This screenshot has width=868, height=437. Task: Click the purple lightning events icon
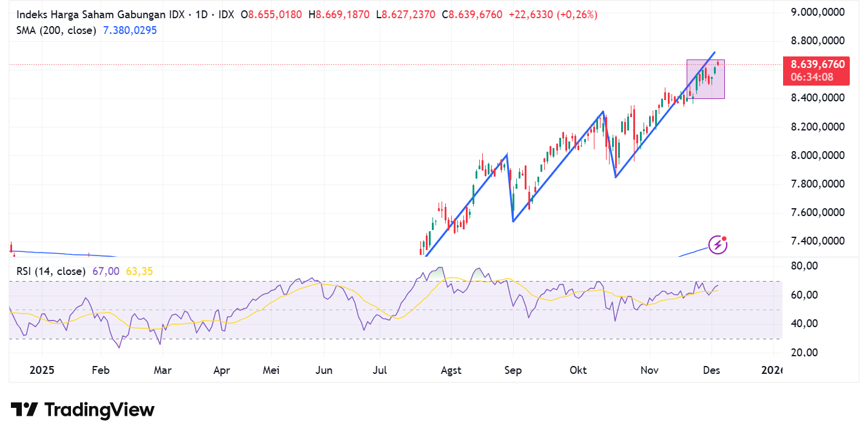tap(717, 245)
